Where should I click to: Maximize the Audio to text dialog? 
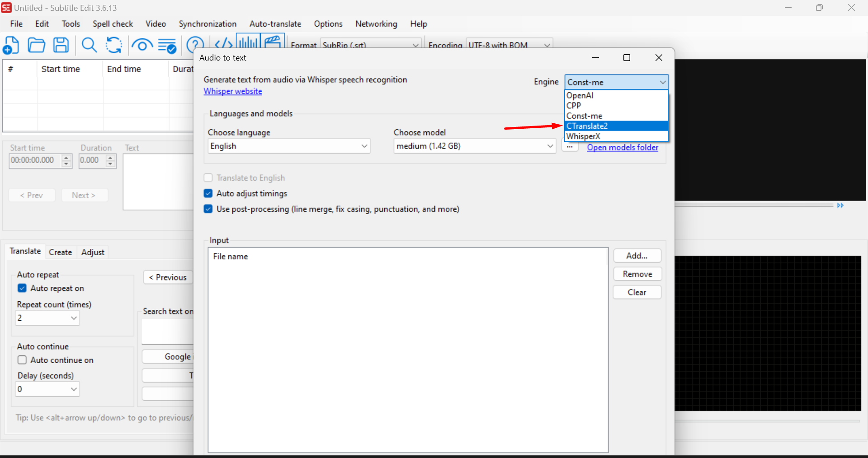click(x=627, y=57)
